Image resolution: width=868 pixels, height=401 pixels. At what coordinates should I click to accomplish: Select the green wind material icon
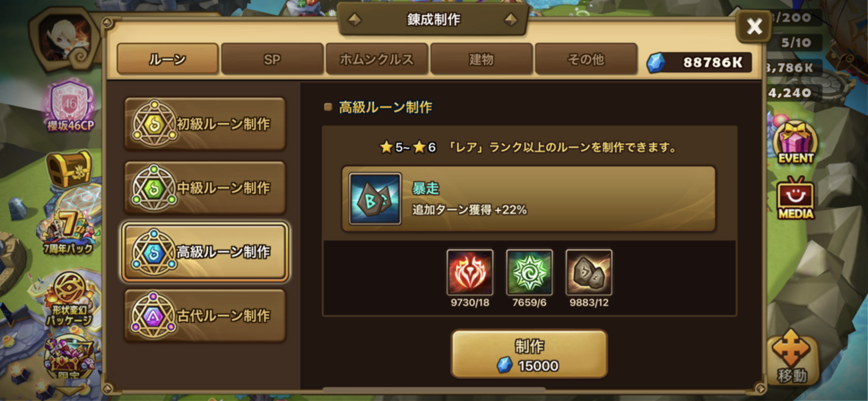529,273
